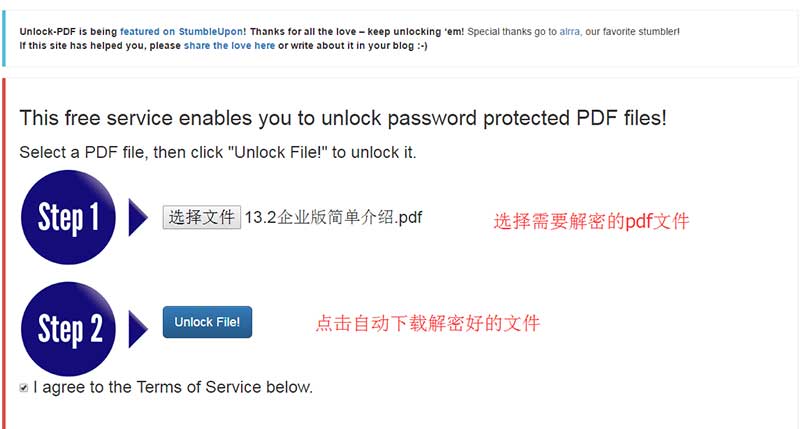Click the "Select a PDF file" instruction line
Screen dimensions: 800x429
pyautogui.click(x=217, y=153)
